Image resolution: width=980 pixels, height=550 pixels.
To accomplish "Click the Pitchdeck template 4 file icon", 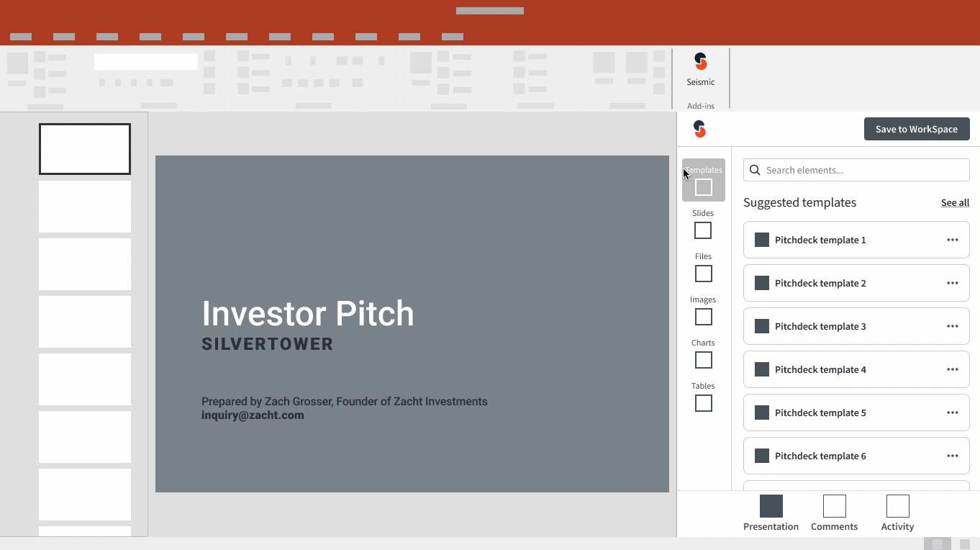I will (762, 369).
